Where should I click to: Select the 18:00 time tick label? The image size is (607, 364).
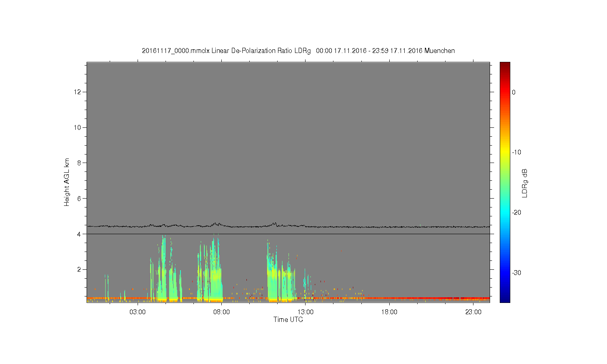(x=389, y=312)
